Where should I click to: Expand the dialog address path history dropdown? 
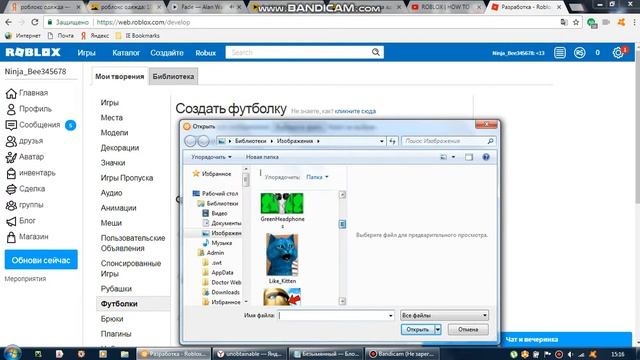[382, 141]
